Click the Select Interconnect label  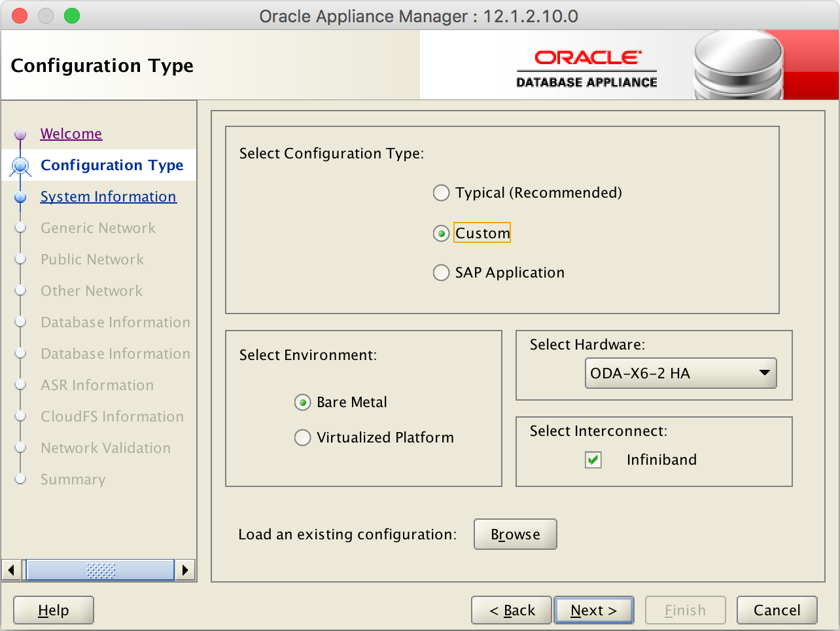(599, 431)
